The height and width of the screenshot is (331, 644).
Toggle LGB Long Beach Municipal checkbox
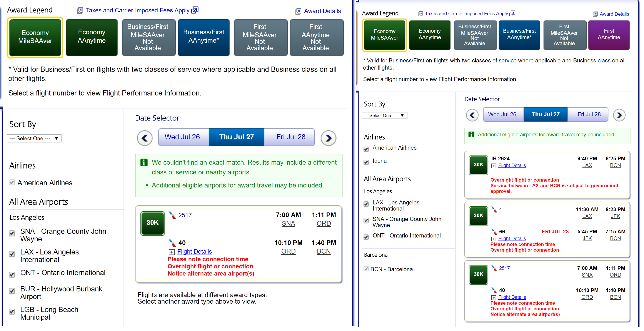[12, 311]
